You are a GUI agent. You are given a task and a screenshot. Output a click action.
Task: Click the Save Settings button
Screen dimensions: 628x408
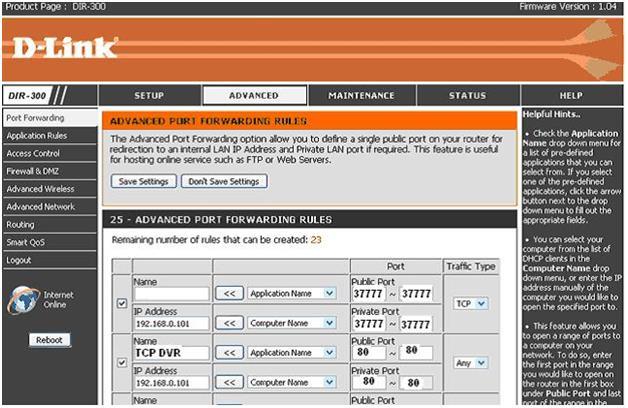[x=143, y=181]
